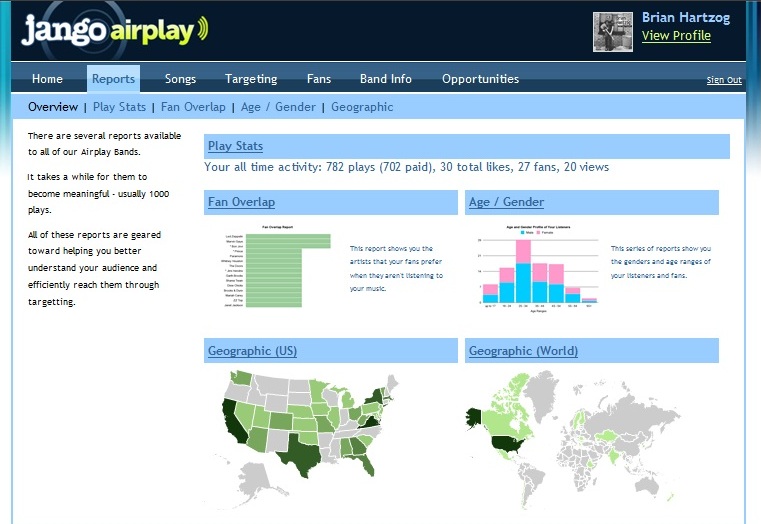Click the Age and Gender chart thumbnail
The width and height of the screenshot is (761, 524).
tap(538, 268)
